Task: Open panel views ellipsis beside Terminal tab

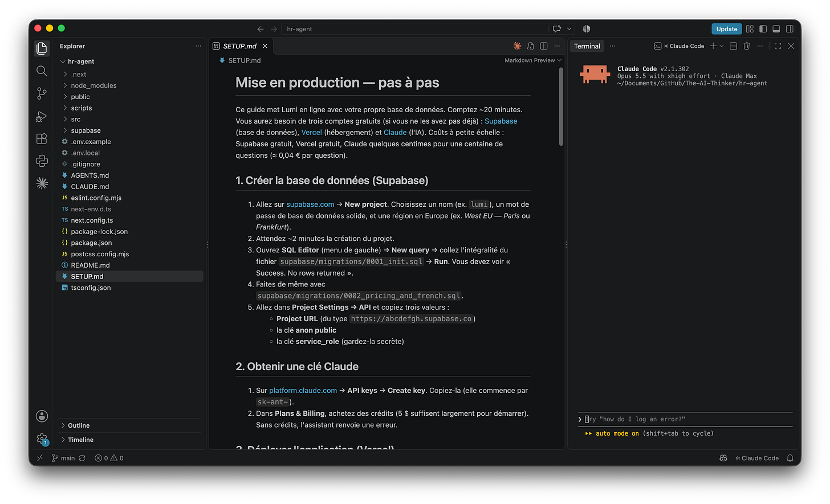Action: click(612, 46)
